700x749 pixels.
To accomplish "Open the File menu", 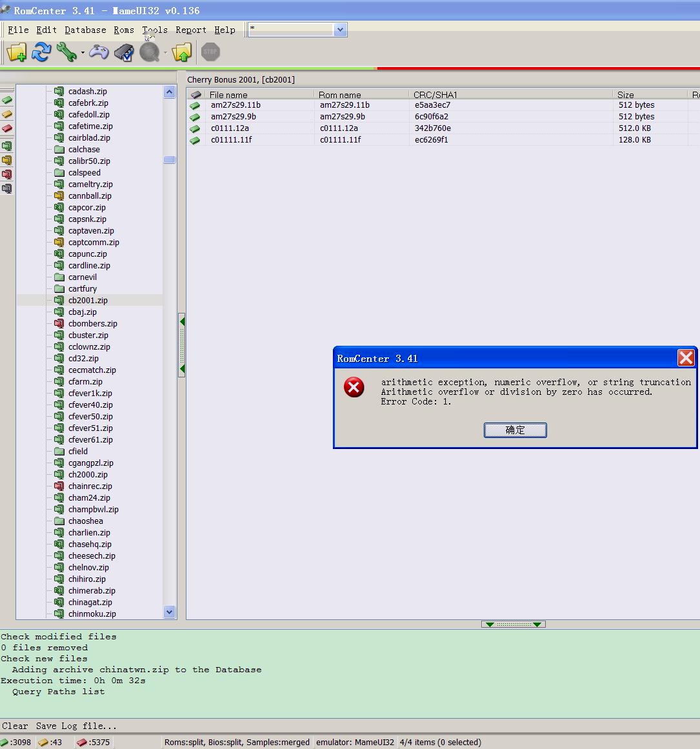I will coord(18,30).
